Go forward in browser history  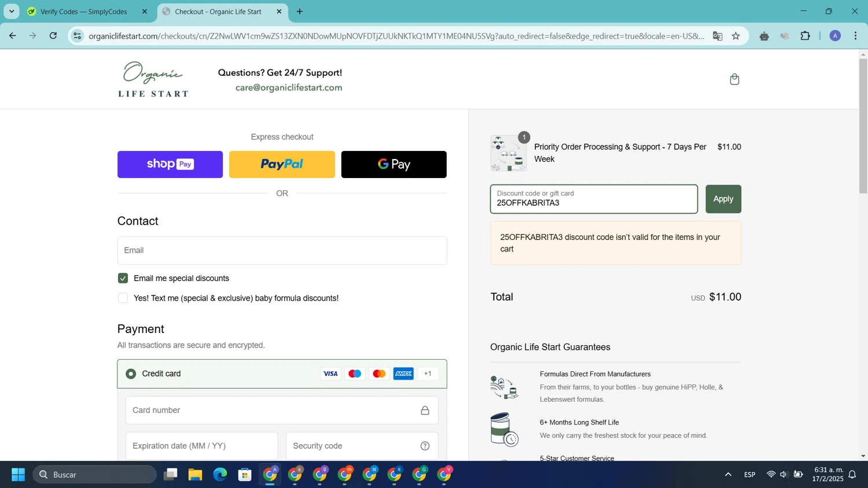coord(32,36)
